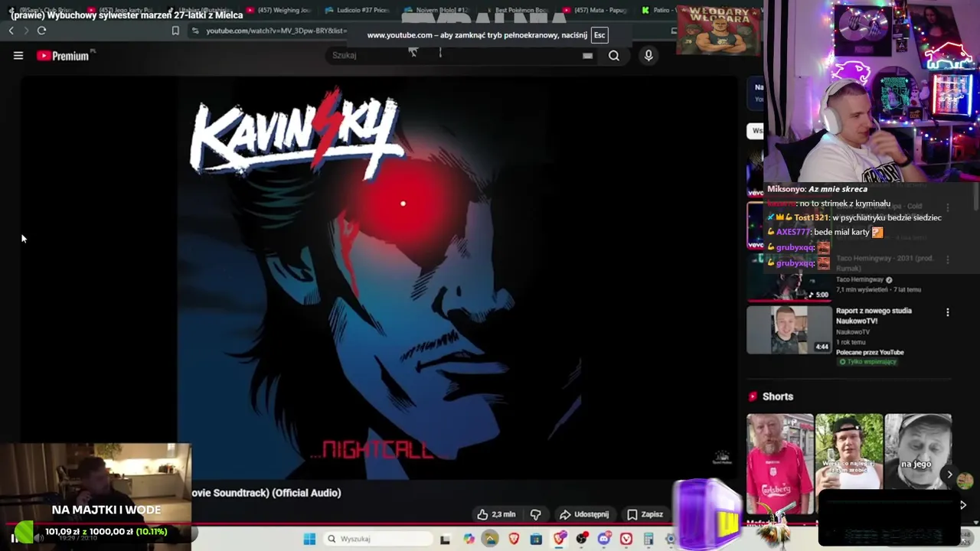Open the landscape photo app on the taskbar
The height and width of the screenshot is (551, 980).
pos(491,539)
